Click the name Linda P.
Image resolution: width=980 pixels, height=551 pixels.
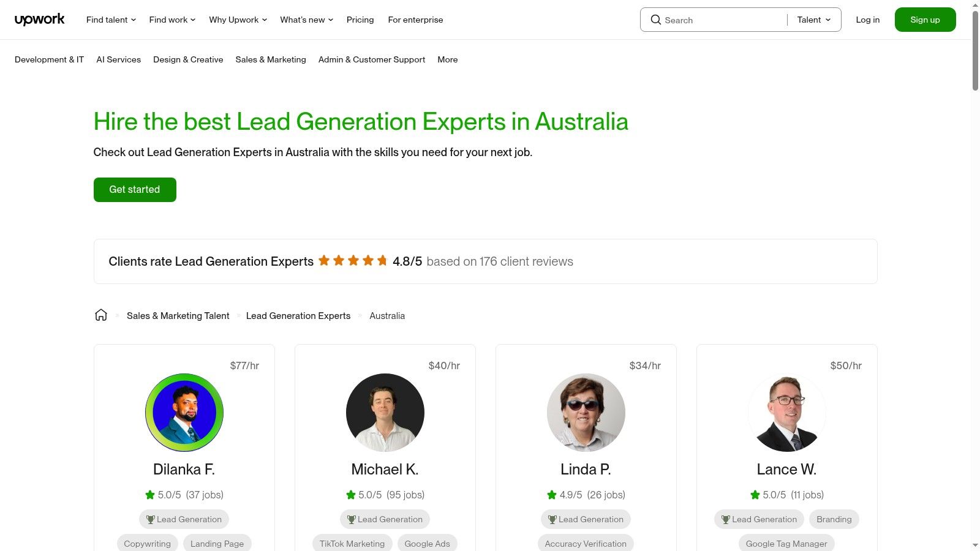(x=586, y=470)
